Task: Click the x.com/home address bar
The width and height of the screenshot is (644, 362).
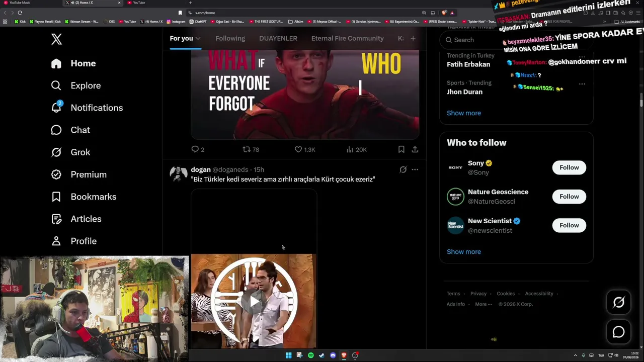Action: (302, 13)
